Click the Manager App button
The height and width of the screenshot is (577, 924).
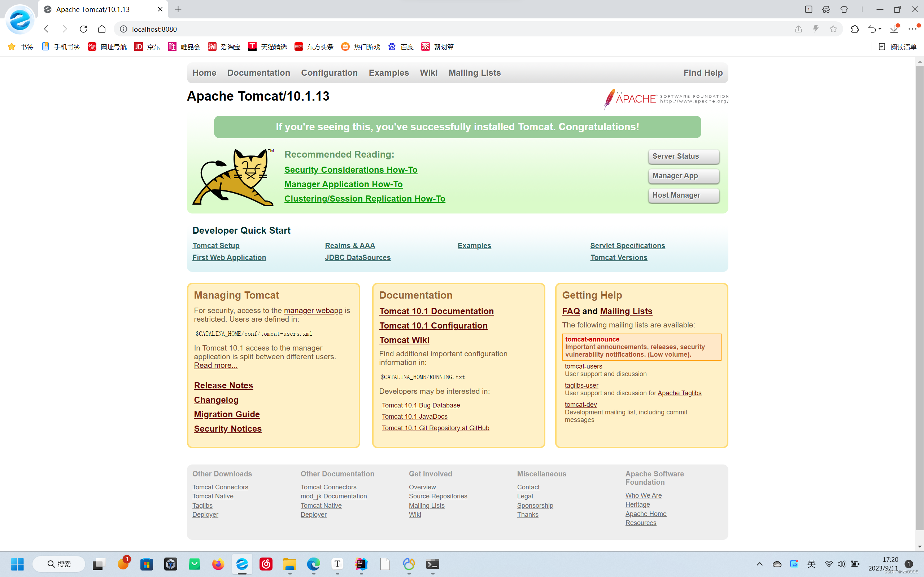pyautogui.click(x=684, y=176)
